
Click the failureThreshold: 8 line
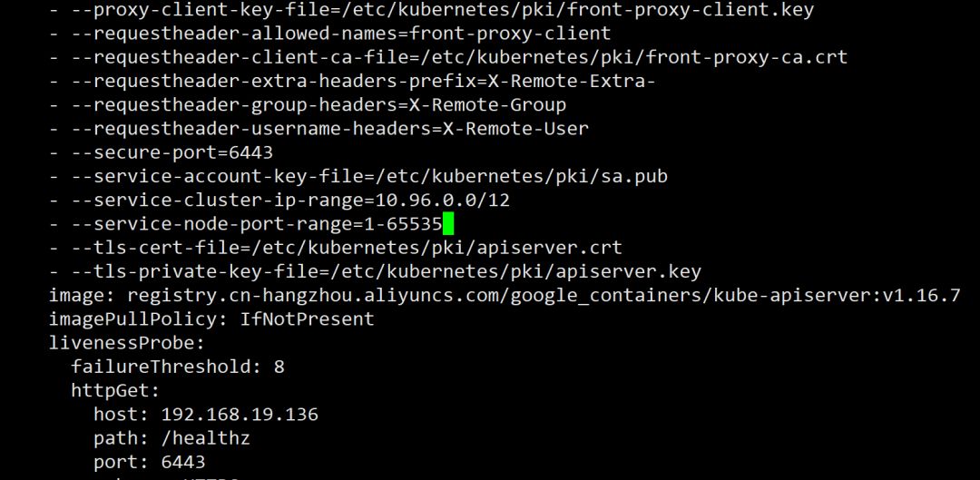[x=178, y=367]
